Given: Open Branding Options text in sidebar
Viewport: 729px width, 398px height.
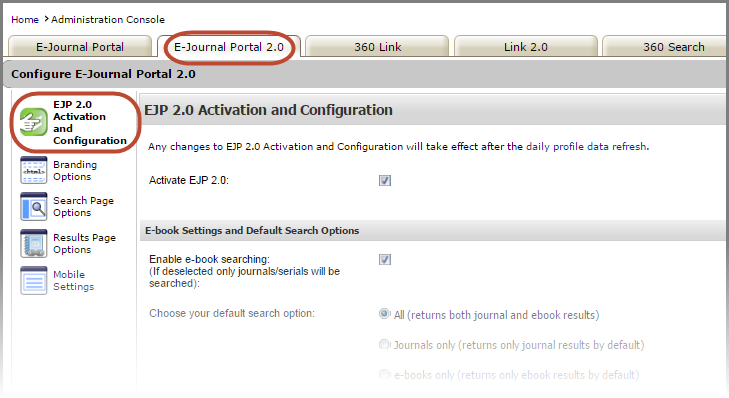Looking at the screenshot, I should coord(75,171).
